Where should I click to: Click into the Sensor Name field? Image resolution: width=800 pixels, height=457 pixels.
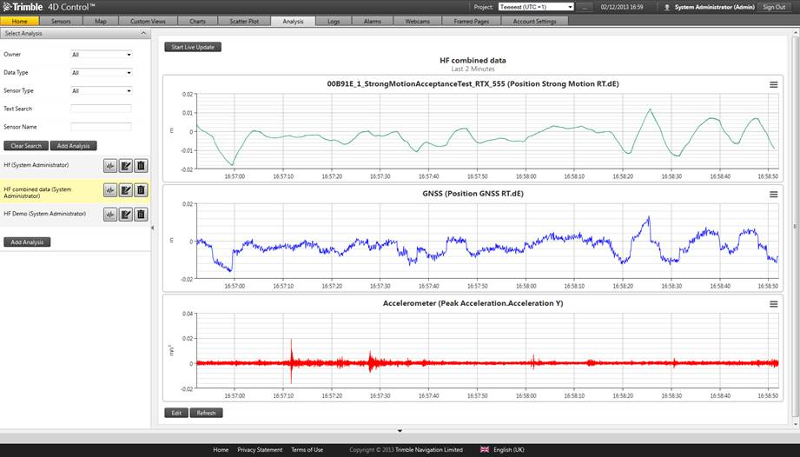pos(101,126)
